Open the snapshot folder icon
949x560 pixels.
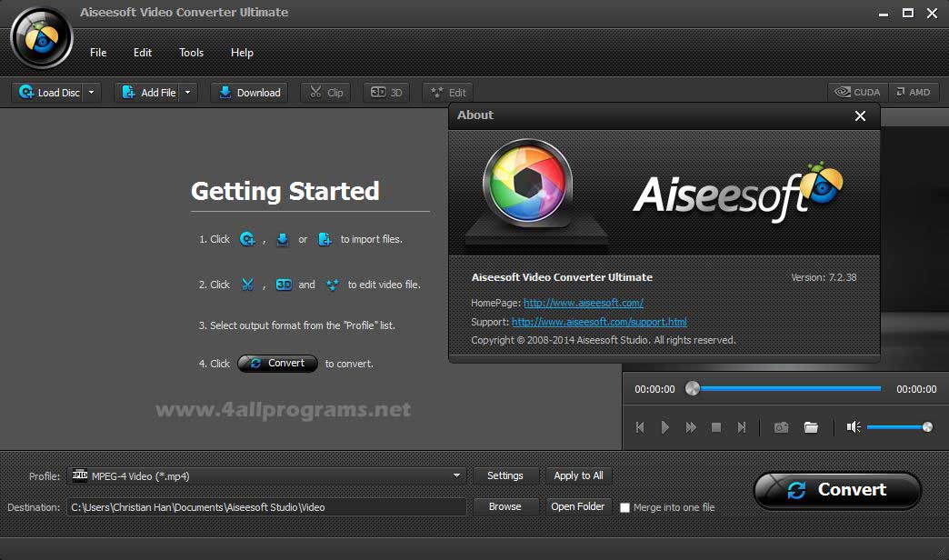click(811, 427)
